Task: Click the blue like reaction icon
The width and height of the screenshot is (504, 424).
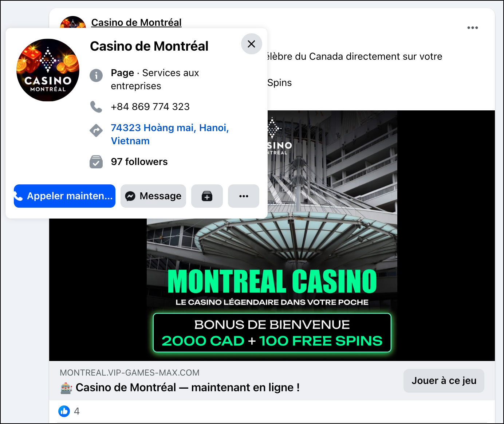Action: 64,411
